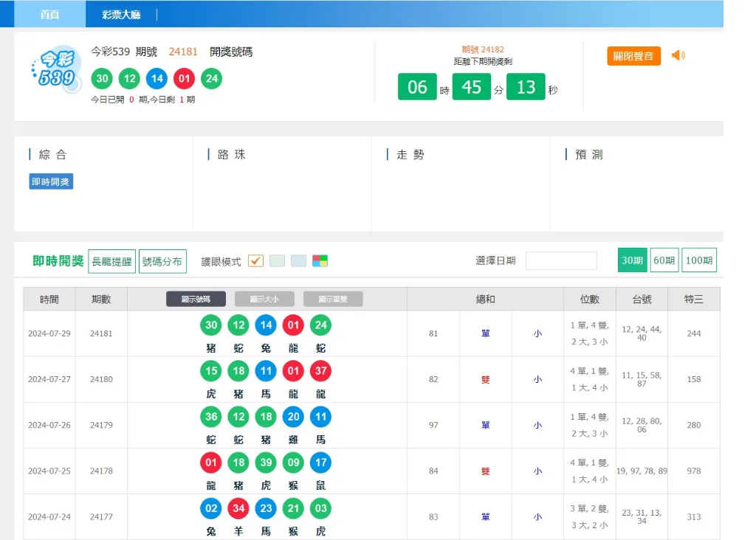Click green ball 36 in period 24179 row

(210, 417)
